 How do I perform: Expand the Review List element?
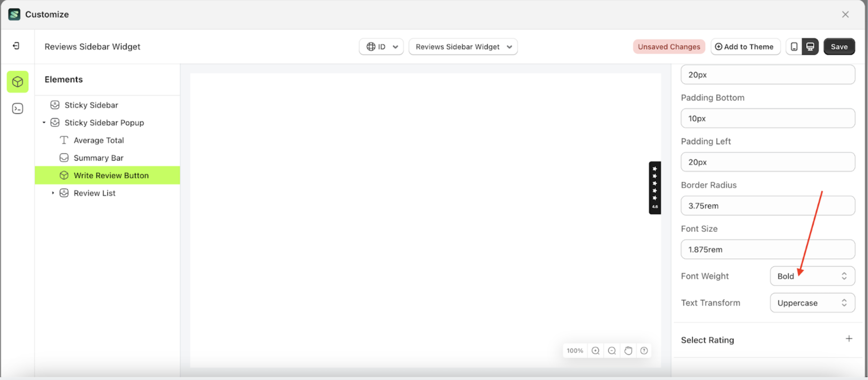coord(53,193)
